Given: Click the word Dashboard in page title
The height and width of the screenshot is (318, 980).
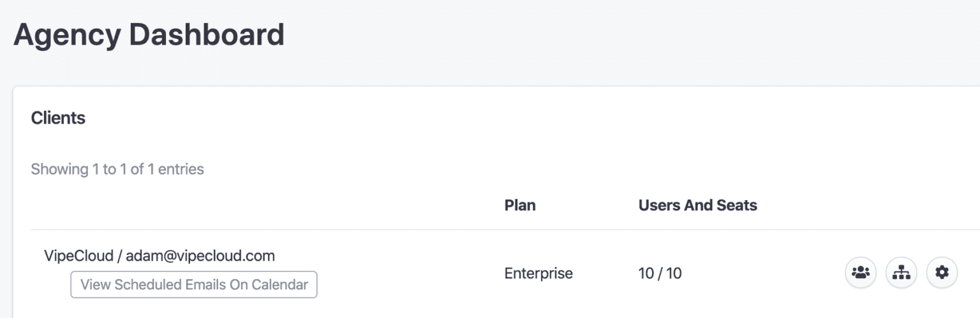Looking at the screenshot, I should tap(207, 34).
